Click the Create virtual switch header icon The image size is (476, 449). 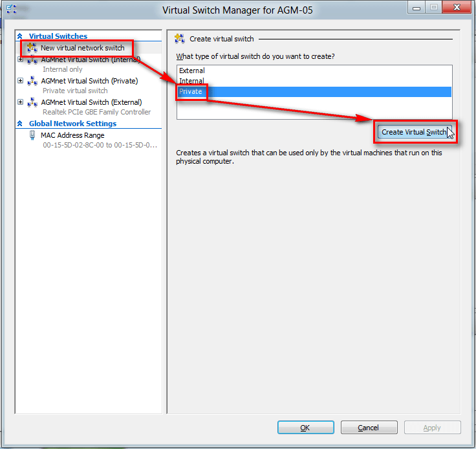point(180,39)
